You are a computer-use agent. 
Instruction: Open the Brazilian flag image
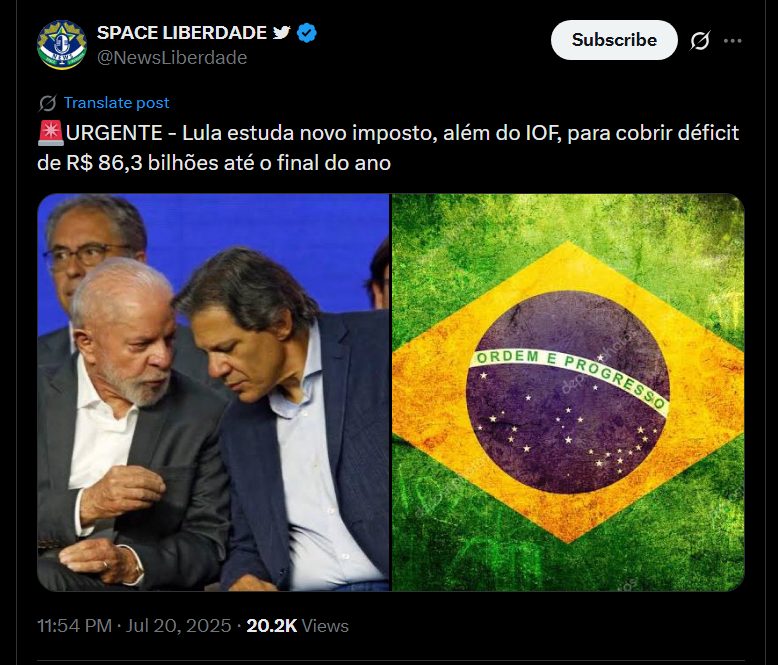tap(568, 392)
